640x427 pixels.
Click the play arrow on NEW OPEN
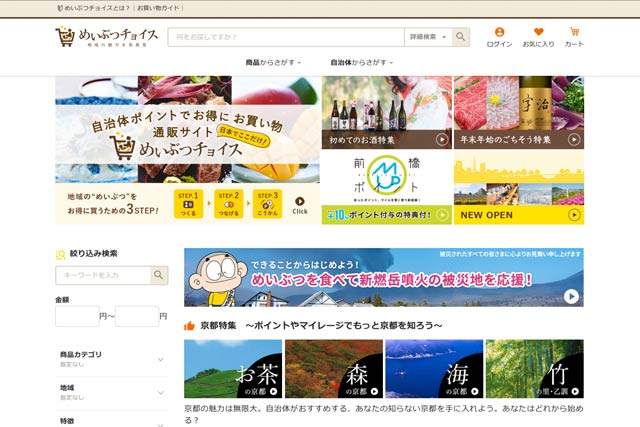pos(574,215)
